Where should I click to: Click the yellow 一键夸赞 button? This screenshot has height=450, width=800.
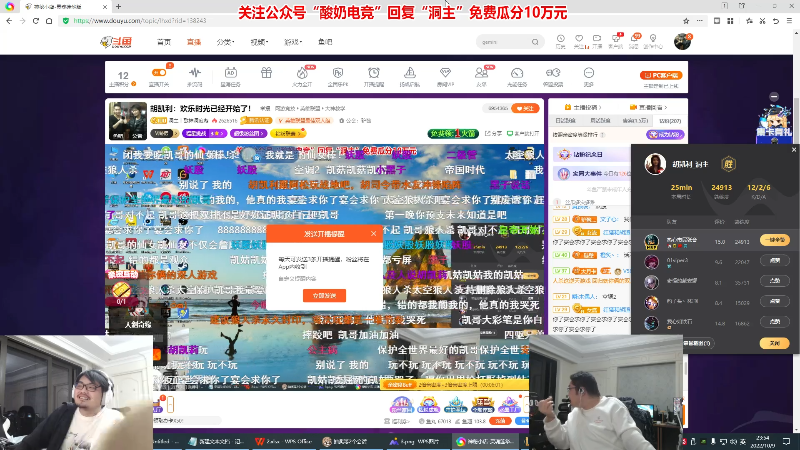pos(774,240)
